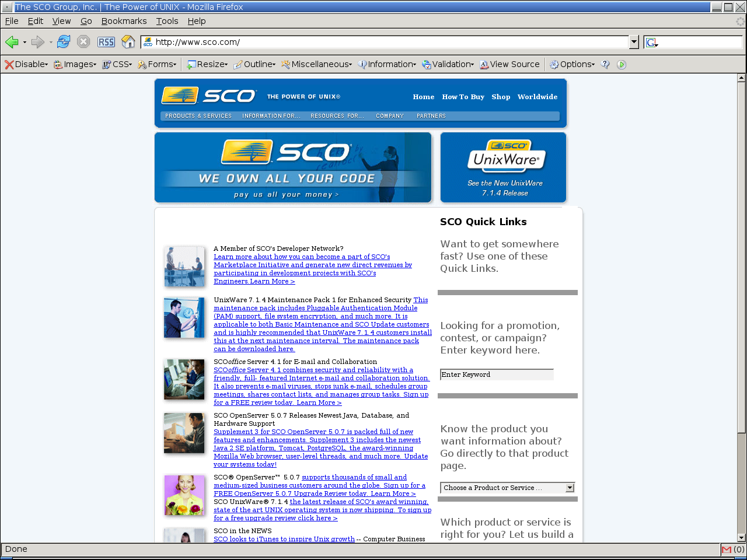
Task: Click the vertical scrollbar down arrow
Action: (x=742, y=538)
